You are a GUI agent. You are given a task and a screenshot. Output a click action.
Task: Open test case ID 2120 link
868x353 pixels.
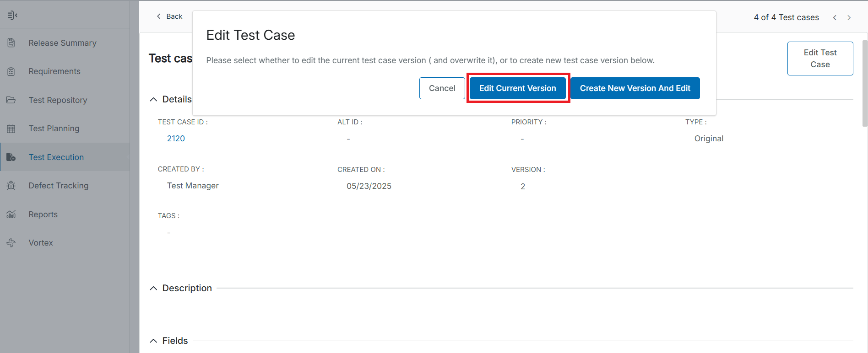(176, 139)
